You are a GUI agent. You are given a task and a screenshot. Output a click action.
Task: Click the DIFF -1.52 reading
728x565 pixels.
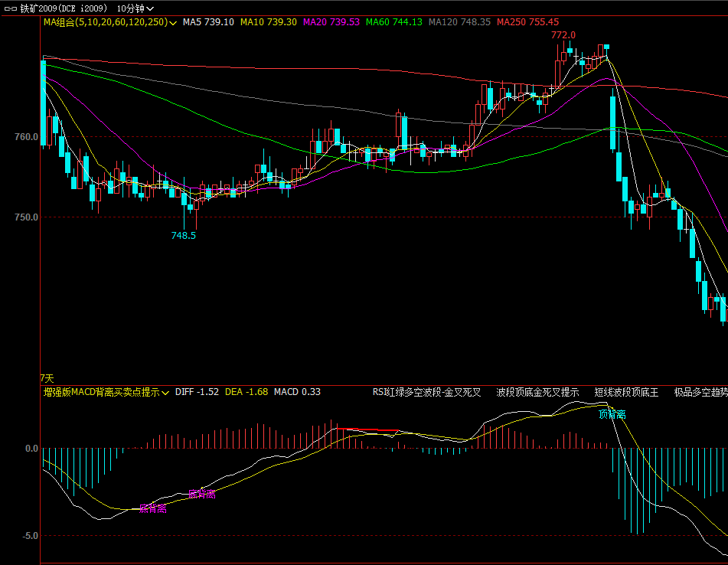(x=197, y=392)
